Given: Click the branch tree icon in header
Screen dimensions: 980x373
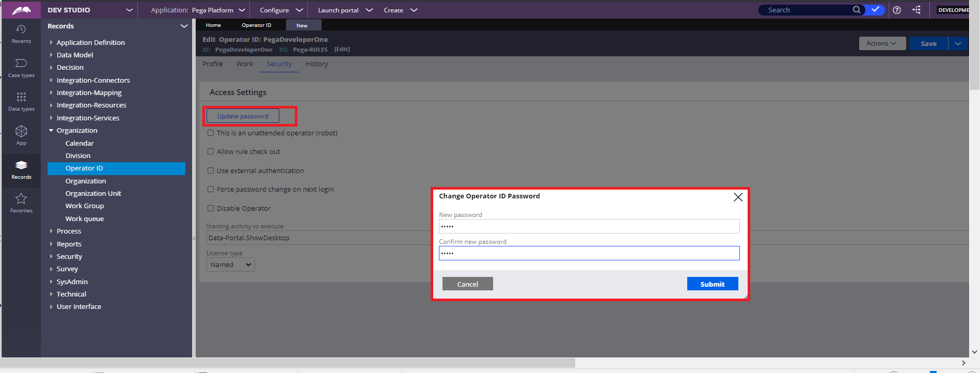Looking at the screenshot, I should click(x=916, y=10).
